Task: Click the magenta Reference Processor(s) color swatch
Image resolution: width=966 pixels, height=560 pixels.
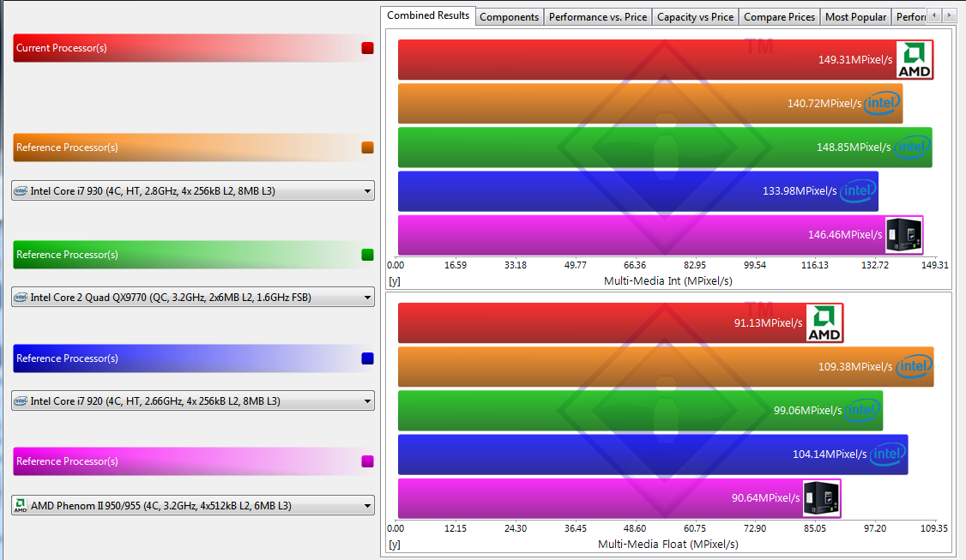Action: pos(367,461)
